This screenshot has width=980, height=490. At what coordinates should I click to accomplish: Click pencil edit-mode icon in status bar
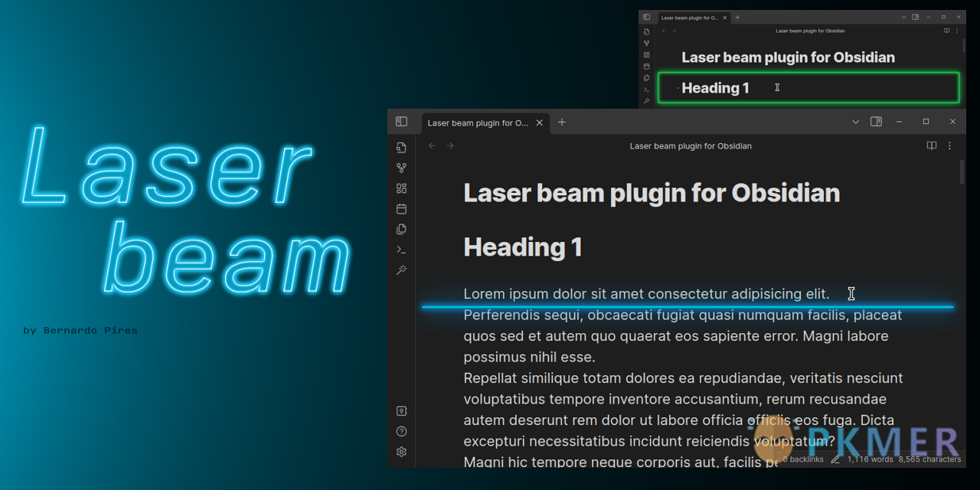click(835, 459)
